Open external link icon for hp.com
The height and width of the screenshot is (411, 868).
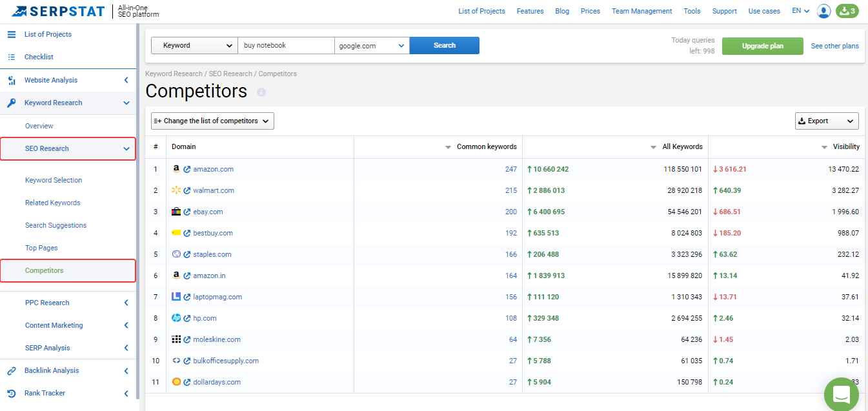coord(187,318)
